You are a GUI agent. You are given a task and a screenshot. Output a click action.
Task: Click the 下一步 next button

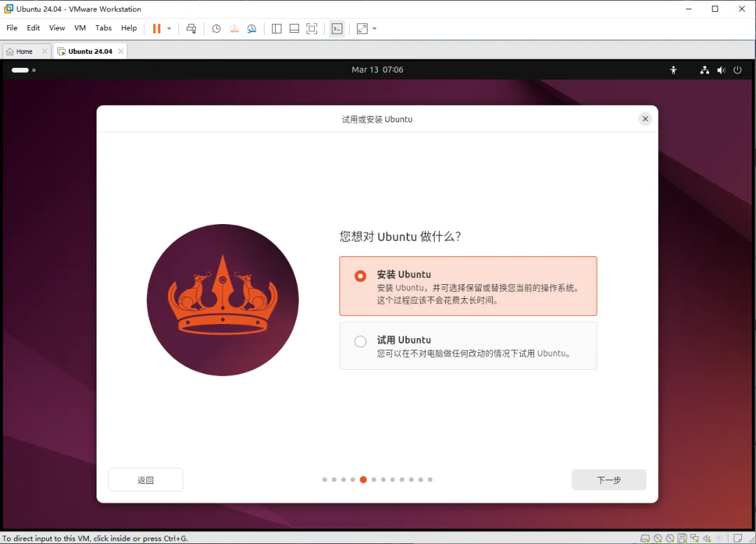(608, 480)
